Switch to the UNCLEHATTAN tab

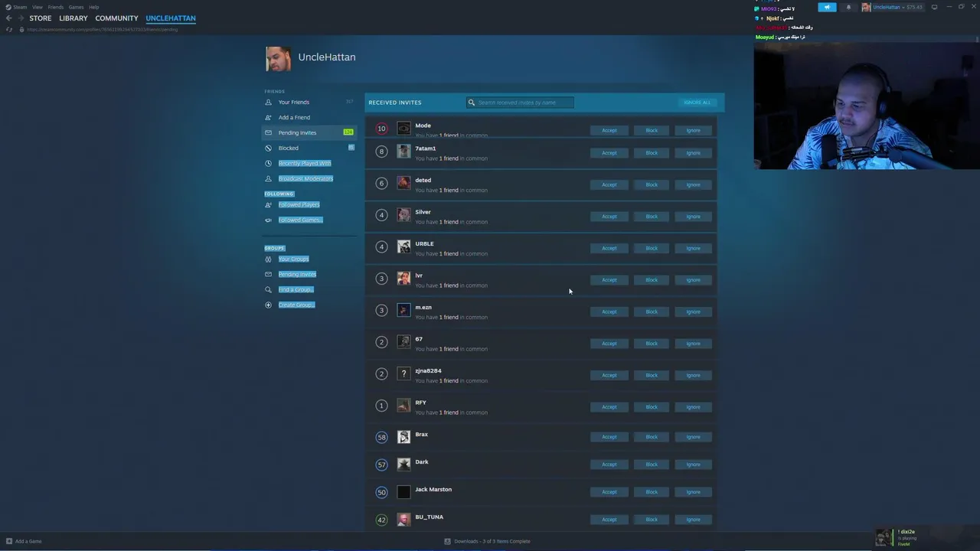[171, 18]
